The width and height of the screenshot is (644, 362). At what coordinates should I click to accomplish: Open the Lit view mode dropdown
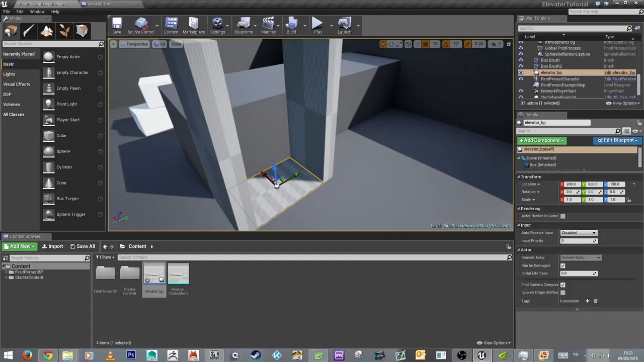159,44
